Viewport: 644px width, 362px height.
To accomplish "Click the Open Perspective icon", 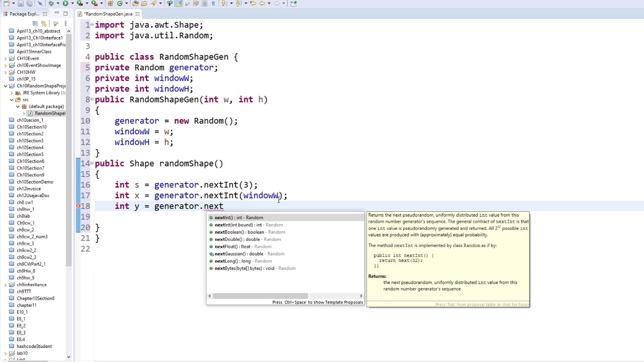I will click(x=293, y=4).
